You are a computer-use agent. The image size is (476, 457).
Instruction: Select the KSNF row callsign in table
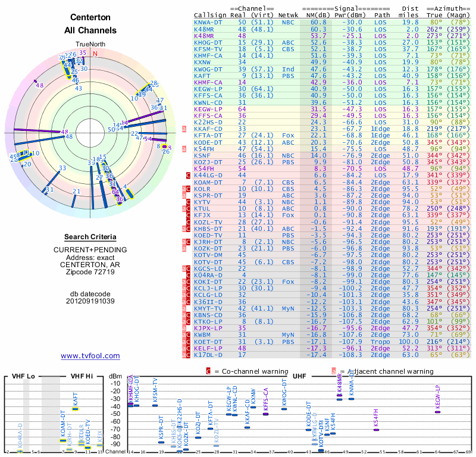point(202,155)
